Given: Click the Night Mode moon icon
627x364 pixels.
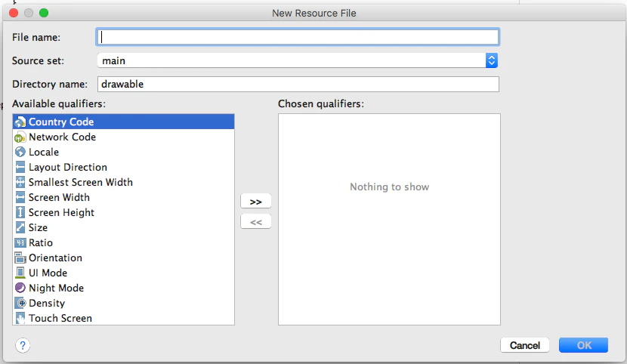Looking at the screenshot, I should click(20, 288).
